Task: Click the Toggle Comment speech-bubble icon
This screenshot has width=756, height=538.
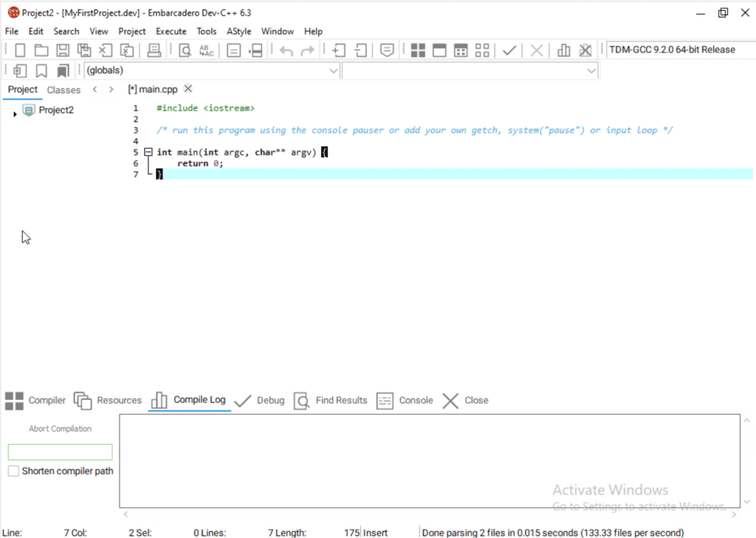Action: tap(387, 50)
